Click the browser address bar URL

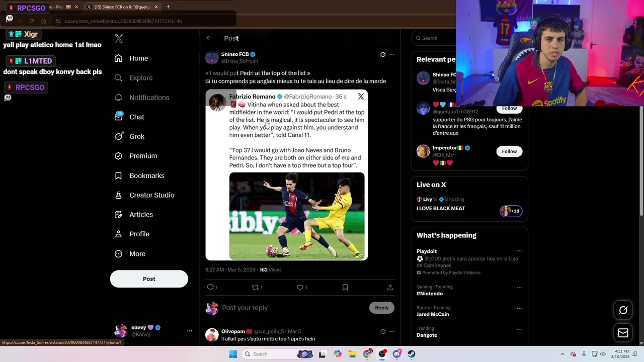(123, 21)
